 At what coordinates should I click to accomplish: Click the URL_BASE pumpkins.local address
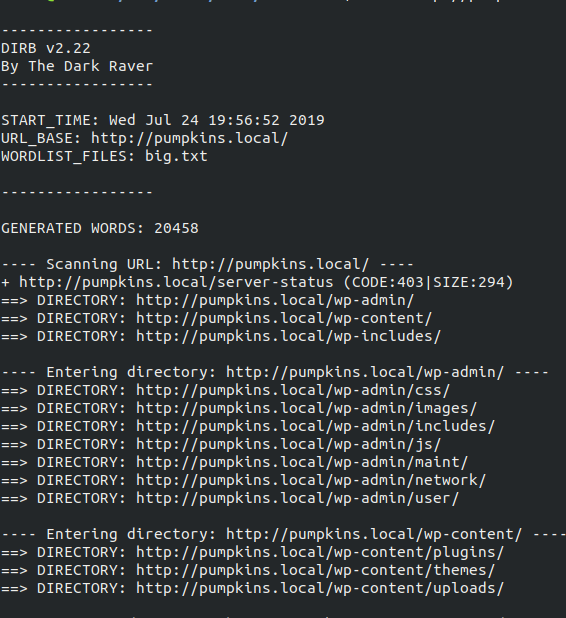pos(190,139)
